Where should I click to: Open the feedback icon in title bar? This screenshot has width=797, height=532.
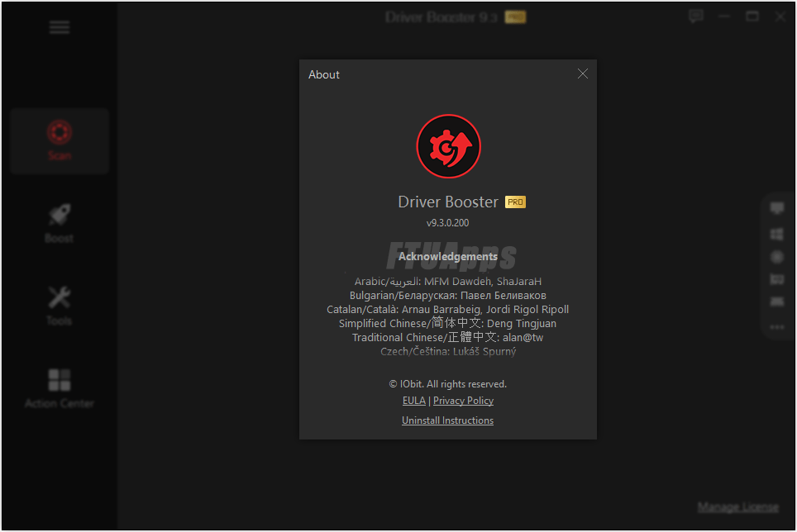(x=696, y=17)
